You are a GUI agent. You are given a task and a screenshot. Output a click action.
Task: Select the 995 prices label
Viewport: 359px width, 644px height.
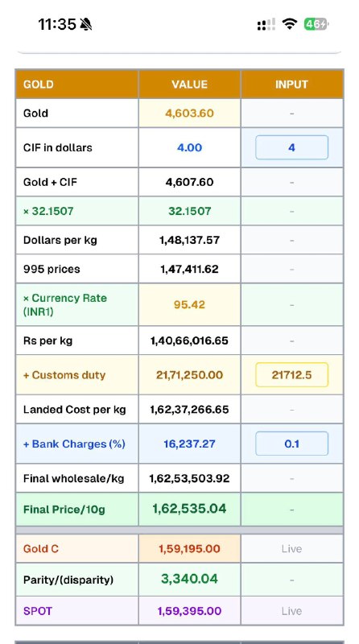coord(52,269)
